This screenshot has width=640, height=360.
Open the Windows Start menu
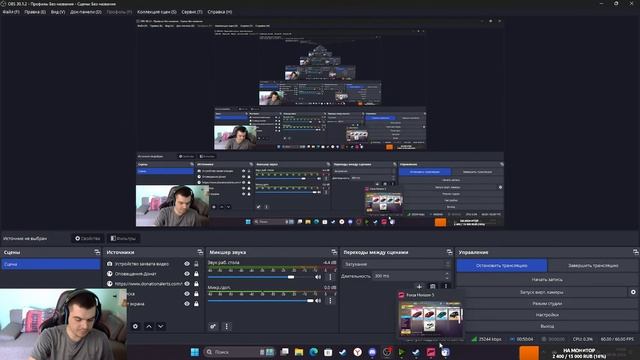(x=195, y=352)
